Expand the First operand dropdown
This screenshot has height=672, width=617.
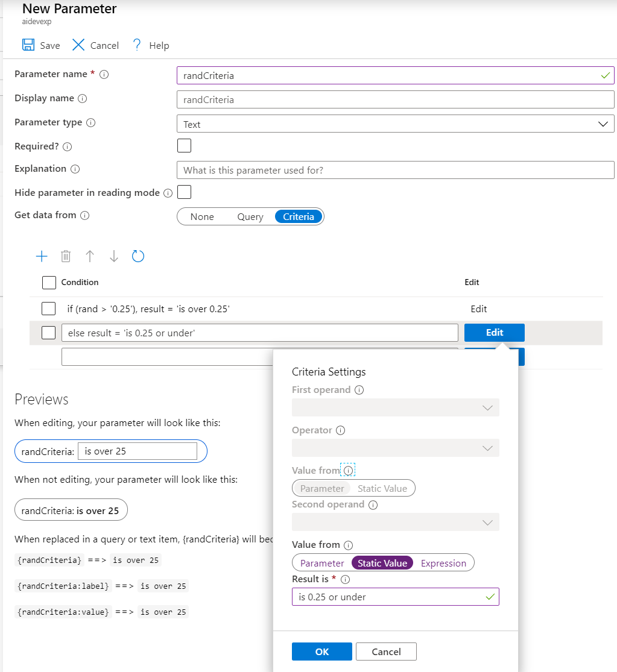[395, 407]
